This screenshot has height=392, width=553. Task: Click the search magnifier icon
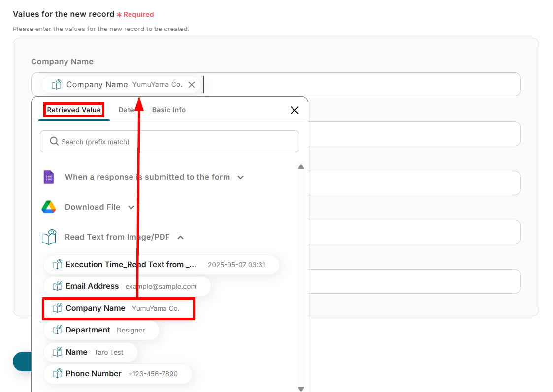coord(54,142)
